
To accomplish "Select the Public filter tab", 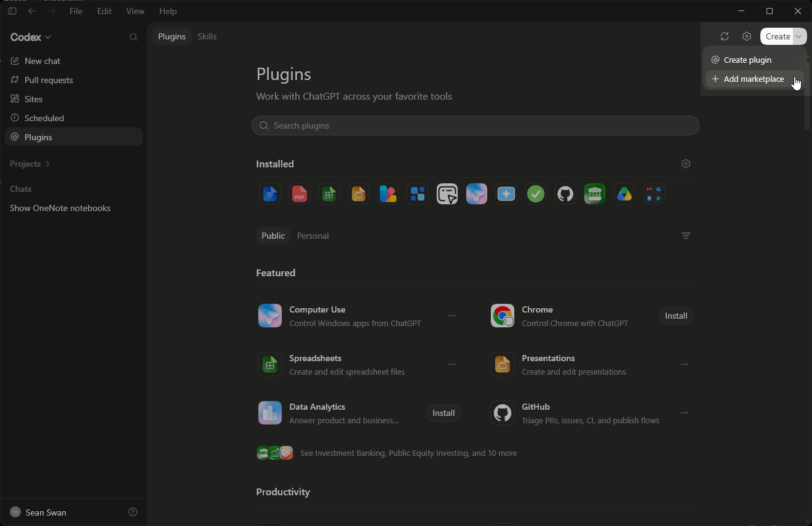I will point(273,236).
